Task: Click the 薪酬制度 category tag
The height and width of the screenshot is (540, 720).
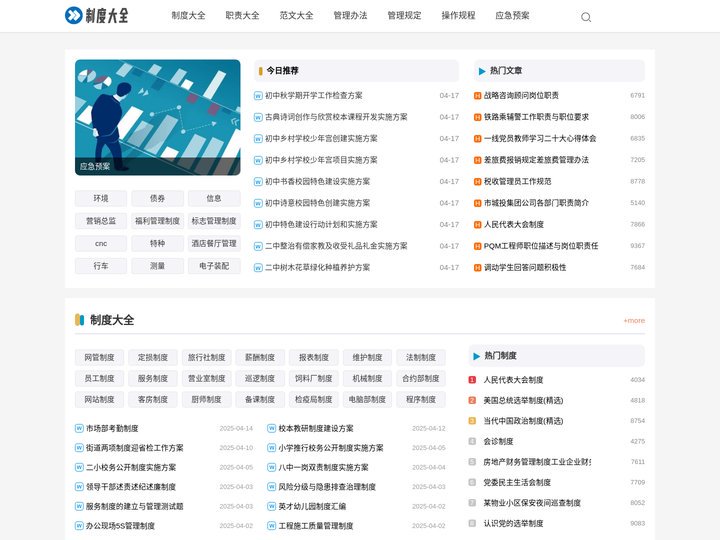Action: click(x=260, y=357)
